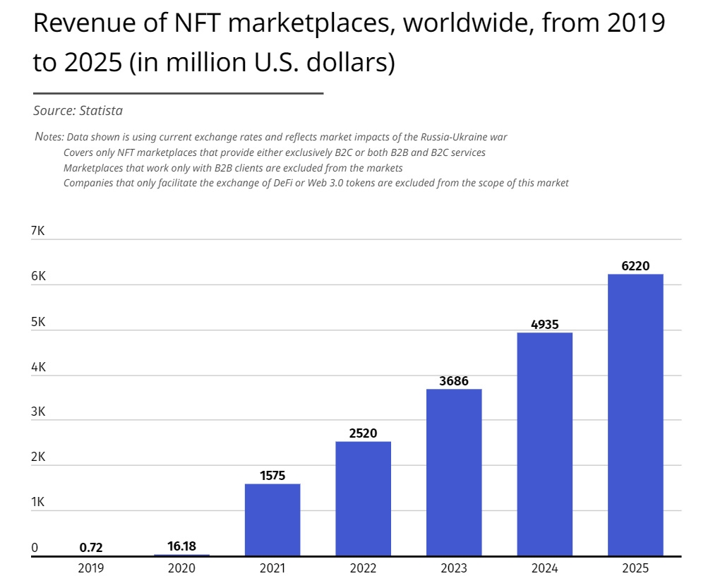This screenshot has height=588, width=701.
Task: Click the Source: Statista text
Action: (x=78, y=110)
